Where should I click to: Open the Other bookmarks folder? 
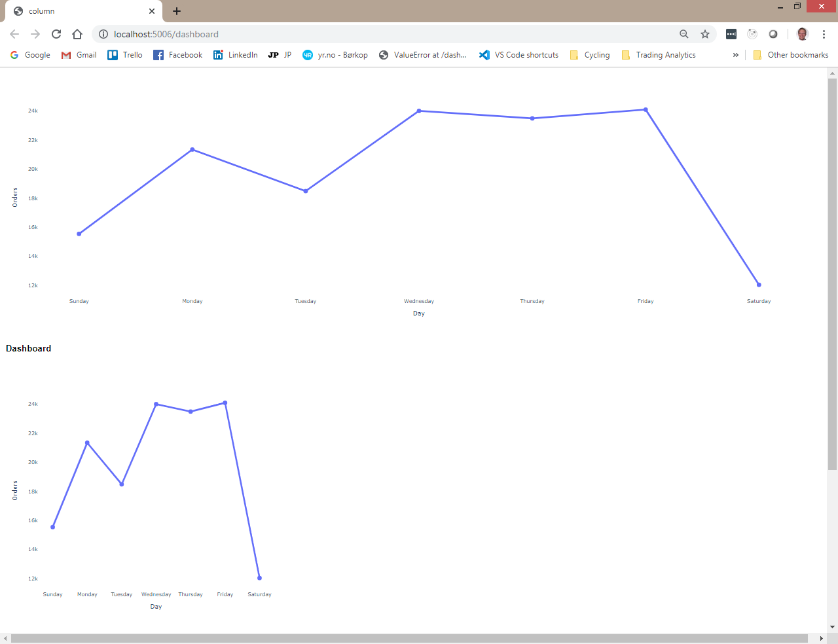791,55
